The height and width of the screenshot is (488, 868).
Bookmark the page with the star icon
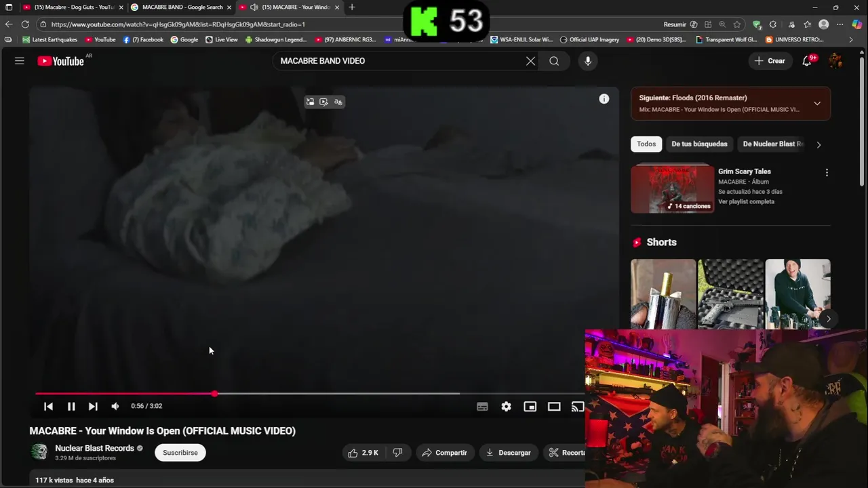[737, 24]
